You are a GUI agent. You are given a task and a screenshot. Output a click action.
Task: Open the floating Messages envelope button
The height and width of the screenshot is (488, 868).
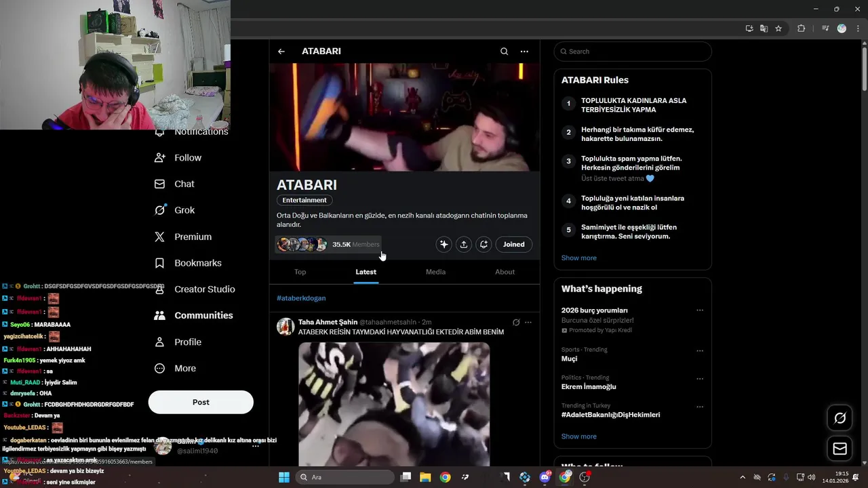point(840,449)
